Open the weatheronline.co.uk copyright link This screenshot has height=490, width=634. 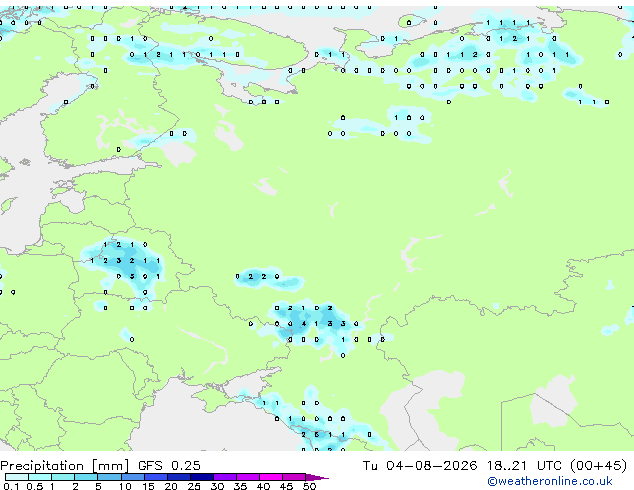point(550,481)
